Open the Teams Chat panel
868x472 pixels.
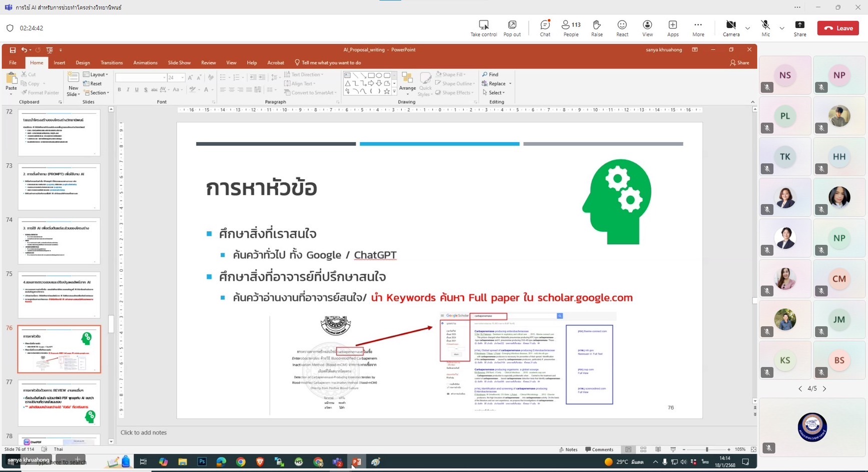point(545,28)
